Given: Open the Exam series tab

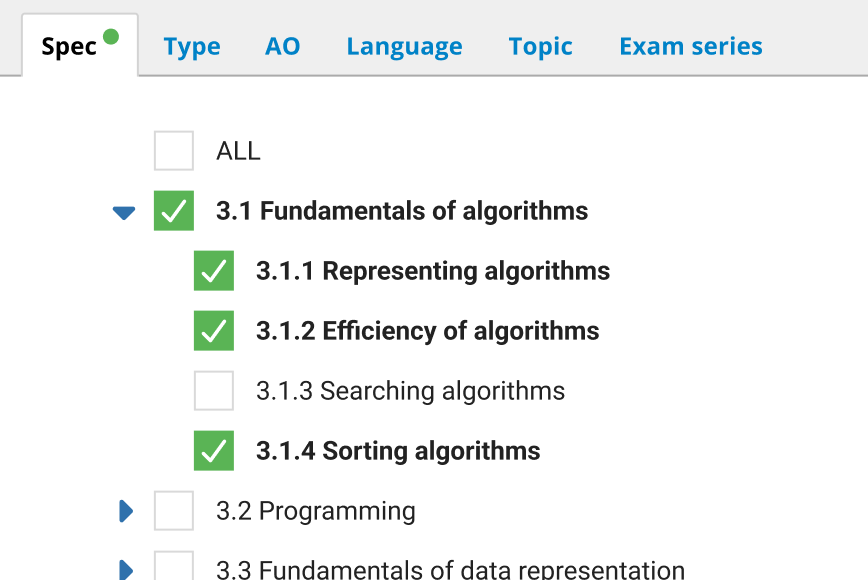Looking at the screenshot, I should pyautogui.click(x=690, y=47).
